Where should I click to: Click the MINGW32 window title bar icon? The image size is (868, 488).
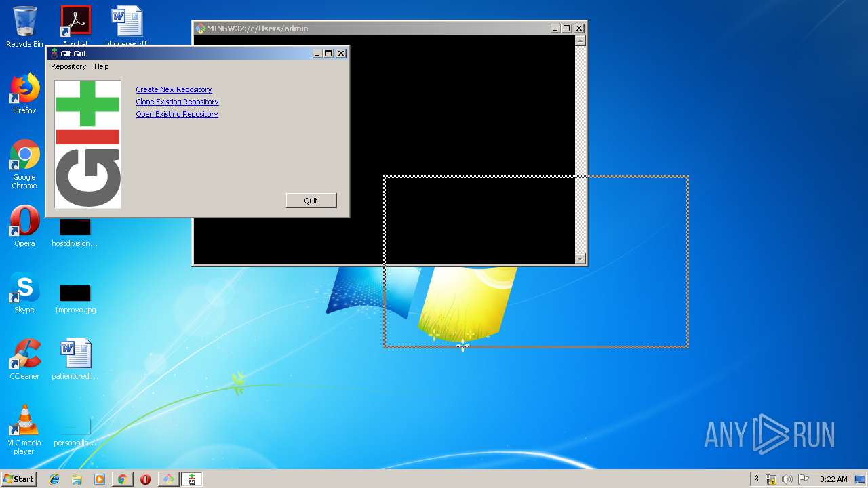pos(201,28)
